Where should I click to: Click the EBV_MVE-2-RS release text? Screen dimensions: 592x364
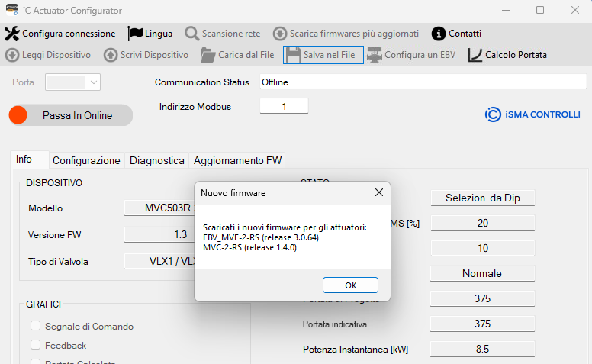point(261,237)
